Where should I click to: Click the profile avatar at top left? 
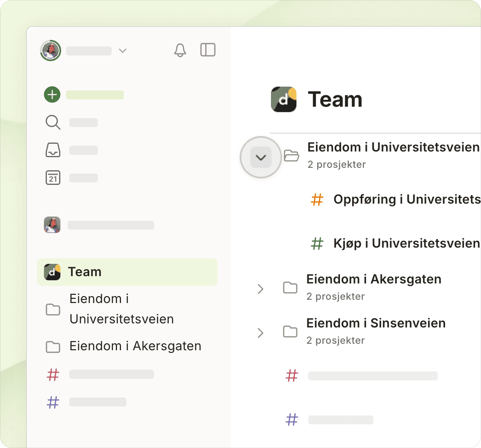pos(51,51)
